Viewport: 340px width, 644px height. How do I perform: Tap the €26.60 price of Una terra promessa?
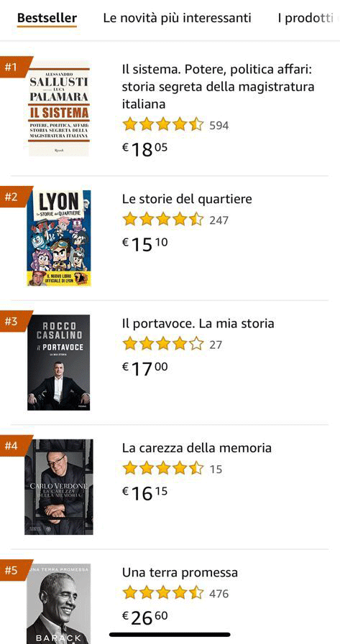coord(145,617)
